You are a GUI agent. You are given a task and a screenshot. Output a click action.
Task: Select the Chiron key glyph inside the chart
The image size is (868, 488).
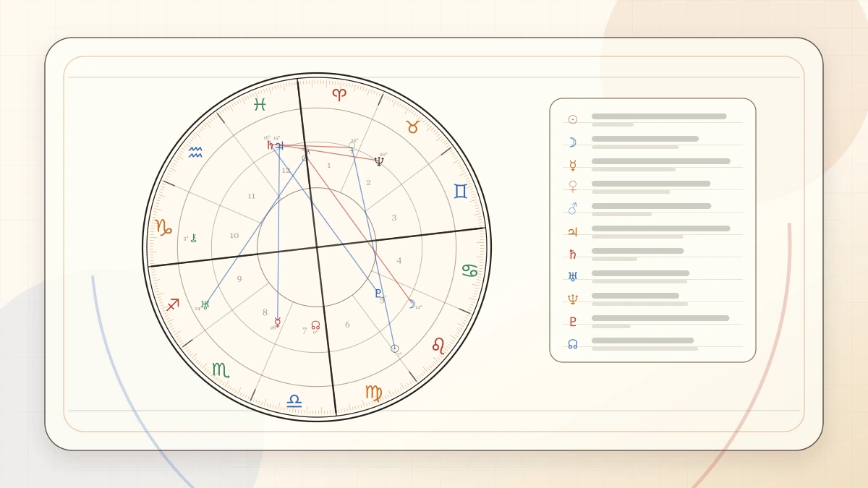(x=194, y=237)
